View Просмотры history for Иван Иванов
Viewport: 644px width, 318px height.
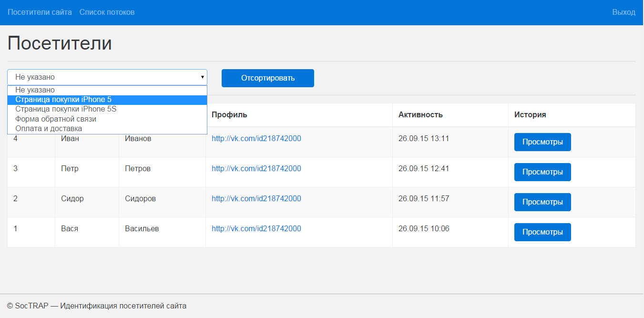click(x=542, y=142)
